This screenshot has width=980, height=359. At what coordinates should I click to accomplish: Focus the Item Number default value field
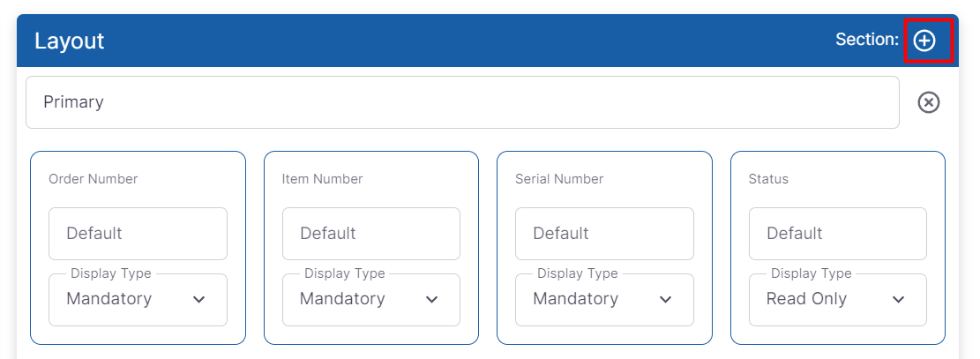pos(371,234)
